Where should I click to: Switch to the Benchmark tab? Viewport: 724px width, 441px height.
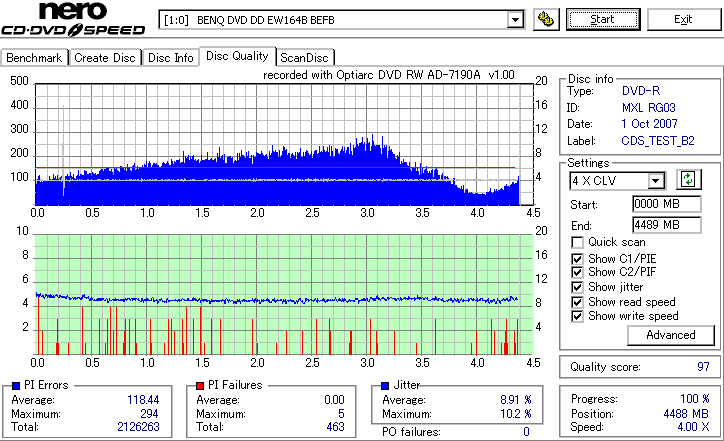(x=34, y=58)
